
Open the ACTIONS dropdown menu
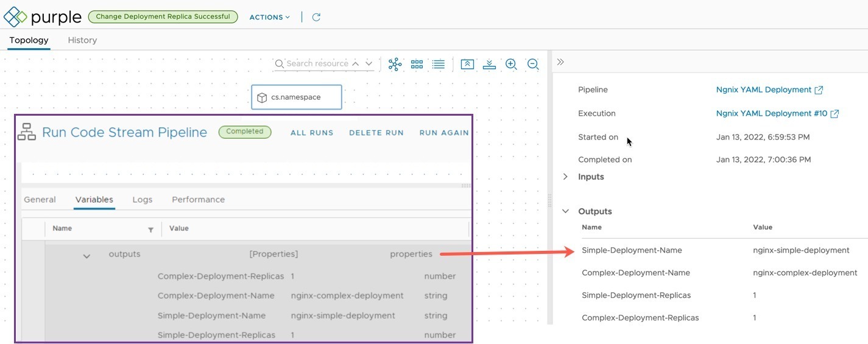270,17
